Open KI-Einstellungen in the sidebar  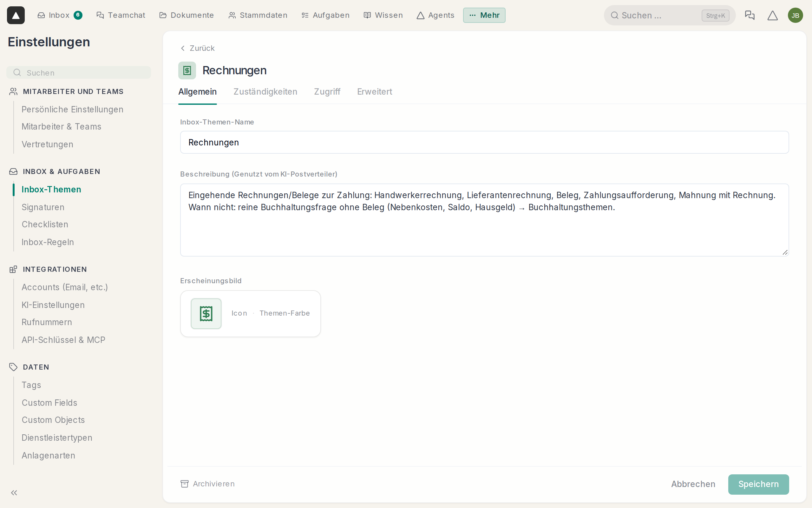pos(53,305)
